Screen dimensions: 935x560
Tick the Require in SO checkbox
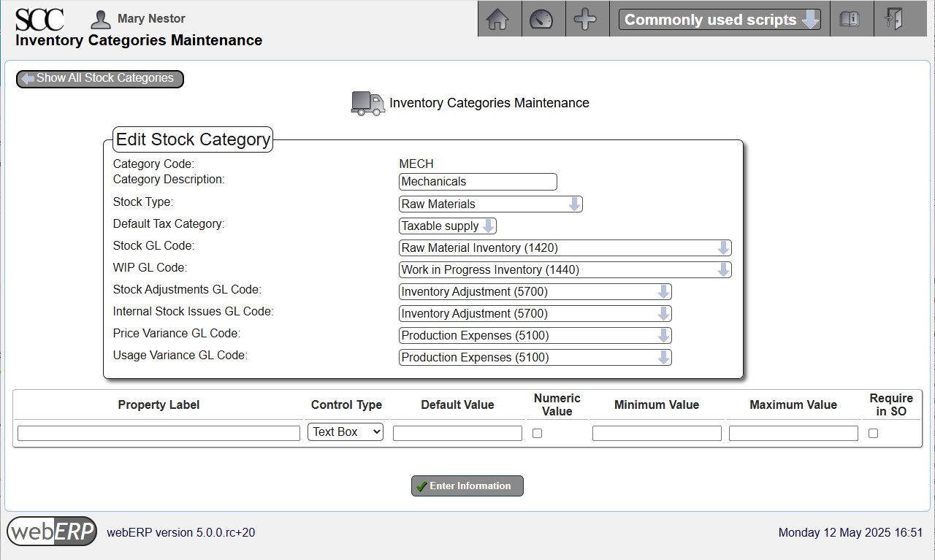(873, 434)
